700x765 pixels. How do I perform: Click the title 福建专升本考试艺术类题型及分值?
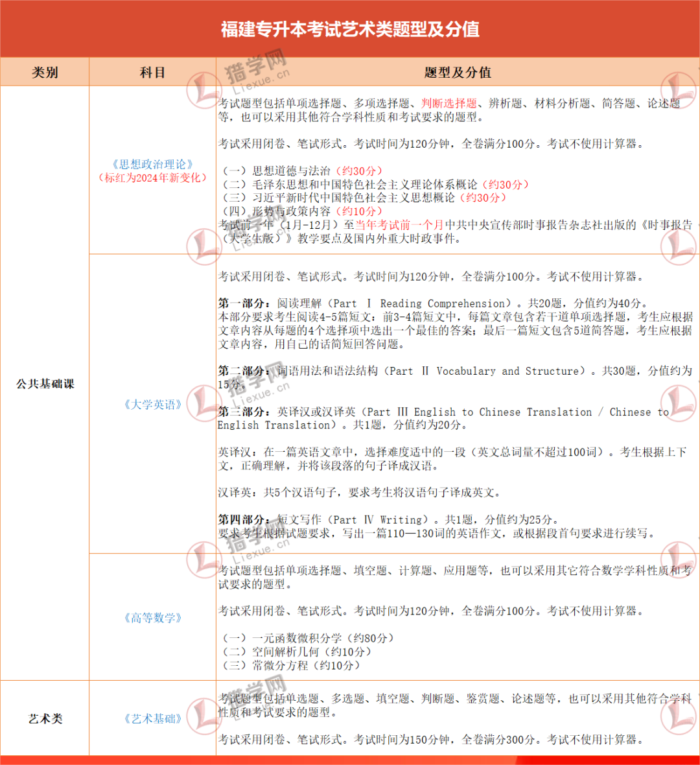[350, 29]
